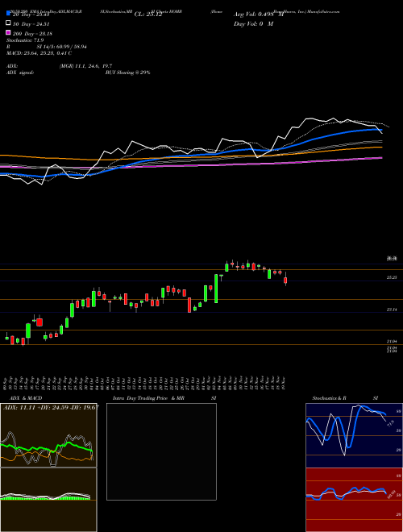Select the '200 Day - 23.18' legend text

[33, 33]
